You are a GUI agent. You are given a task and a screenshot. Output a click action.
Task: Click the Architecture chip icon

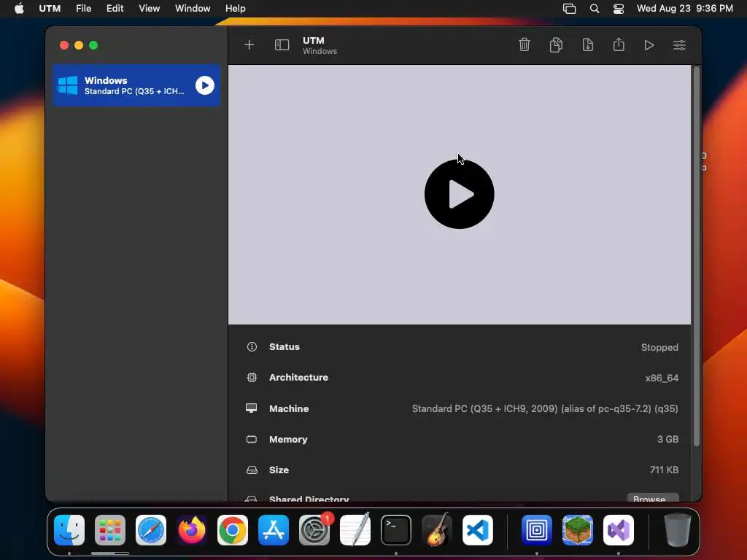tap(252, 377)
